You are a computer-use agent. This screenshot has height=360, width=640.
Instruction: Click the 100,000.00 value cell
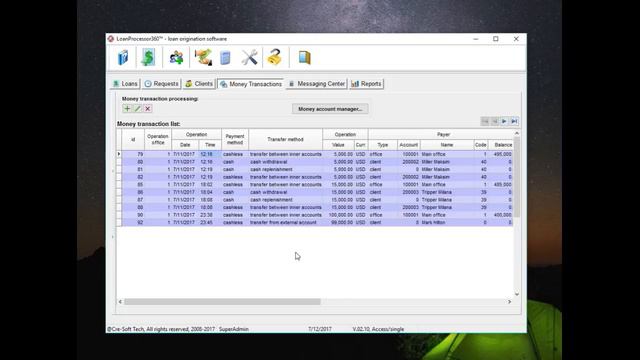point(338,215)
